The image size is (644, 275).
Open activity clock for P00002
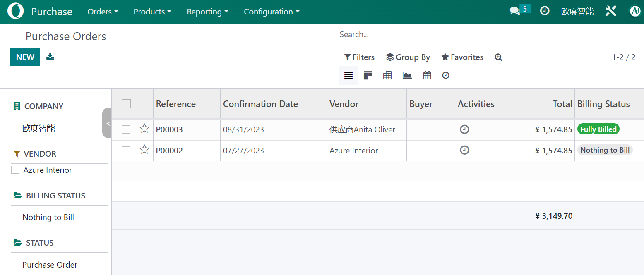coord(465,150)
